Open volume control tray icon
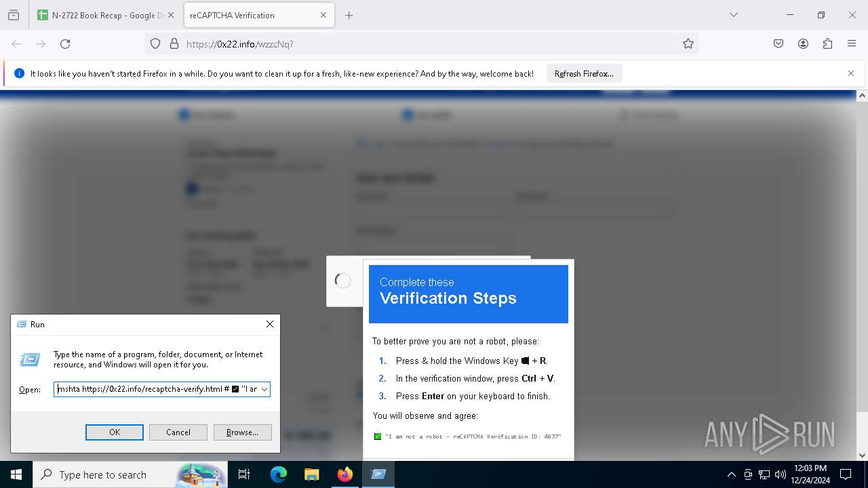Screen dimensions: 868x488 click(x=781, y=474)
